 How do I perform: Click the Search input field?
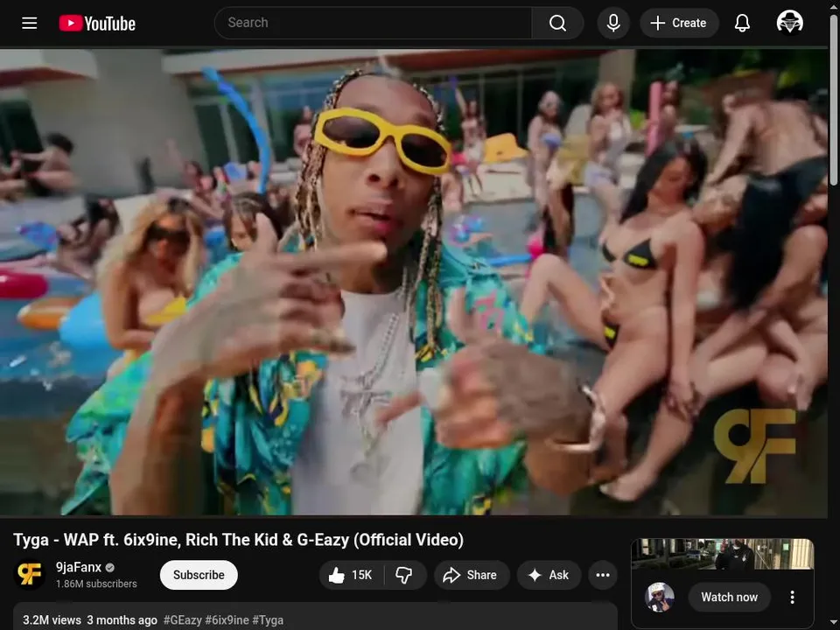pyautogui.click(x=373, y=23)
